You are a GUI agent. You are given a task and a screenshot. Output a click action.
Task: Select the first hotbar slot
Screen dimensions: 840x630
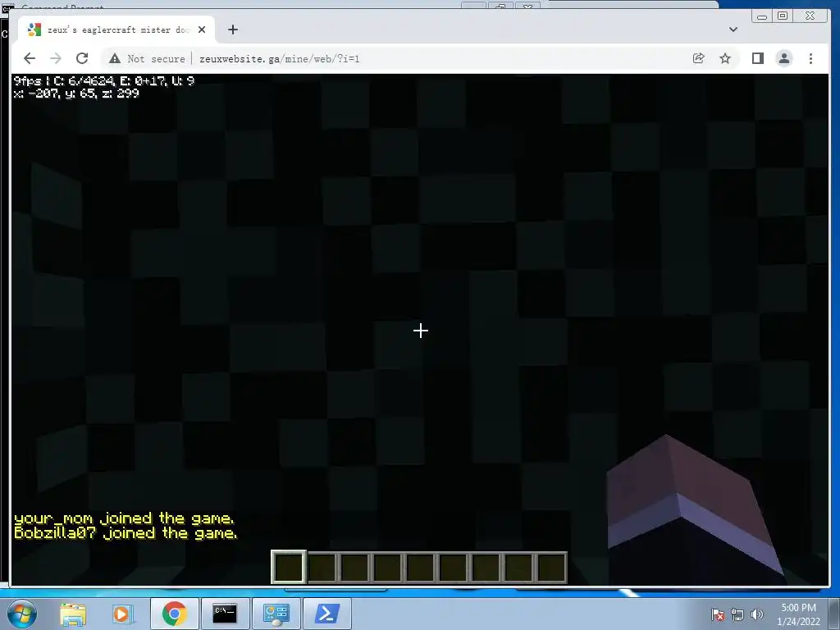click(289, 567)
